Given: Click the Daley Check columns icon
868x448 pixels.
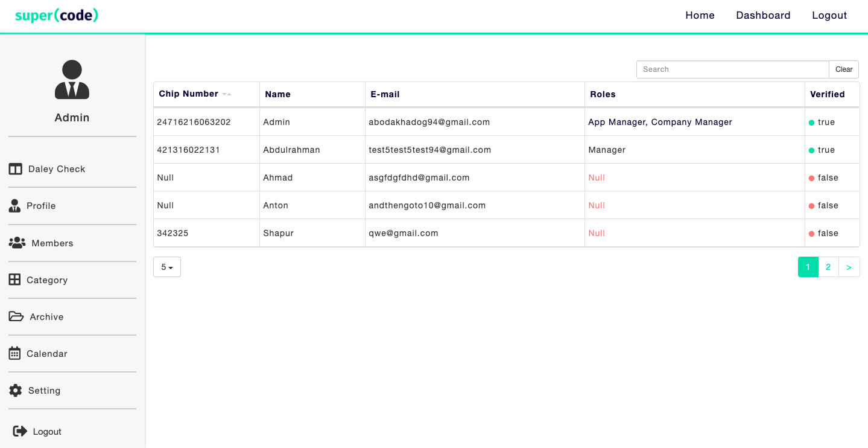Looking at the screenshot, I should click(x=15, y=169).
